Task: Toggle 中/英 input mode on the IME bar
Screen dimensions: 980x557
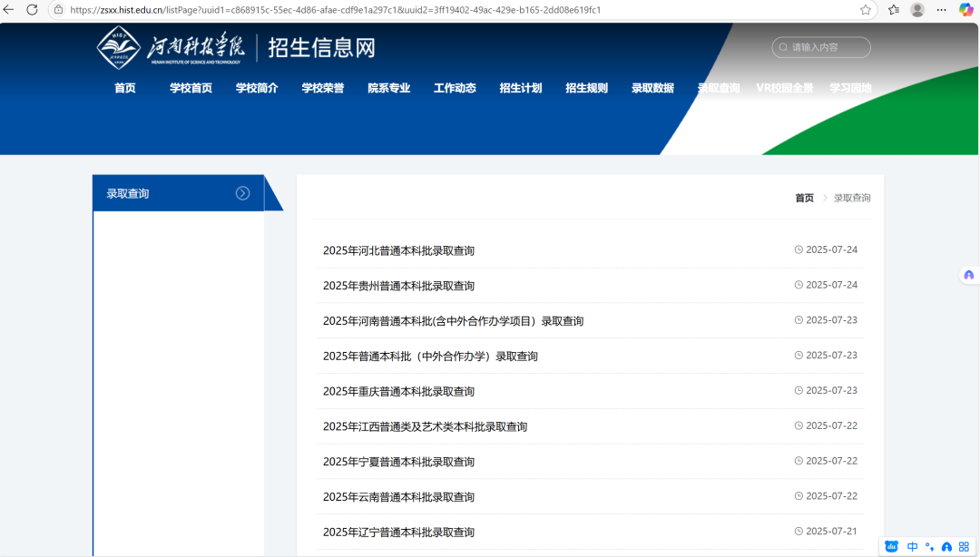Action: point(913,546)
